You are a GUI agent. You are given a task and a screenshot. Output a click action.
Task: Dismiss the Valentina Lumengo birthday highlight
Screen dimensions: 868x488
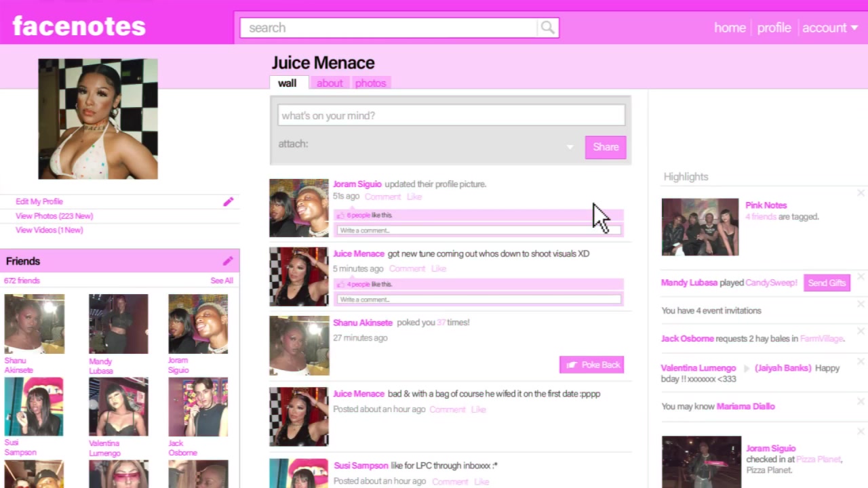coord(861,361)
